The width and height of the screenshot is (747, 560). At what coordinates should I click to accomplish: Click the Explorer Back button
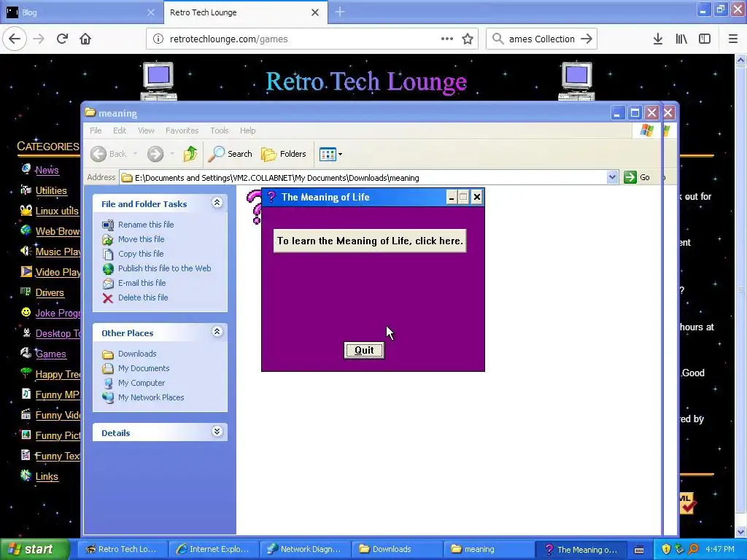[x=109, y=154]
